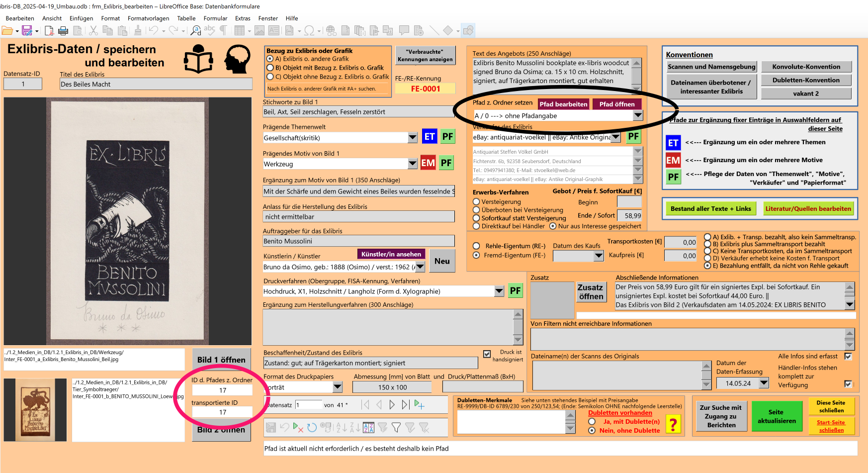Image resolution: width=868 pixels, height=473 pixels.
Task: Open the Einfügen menu
Action: (81, 18)
